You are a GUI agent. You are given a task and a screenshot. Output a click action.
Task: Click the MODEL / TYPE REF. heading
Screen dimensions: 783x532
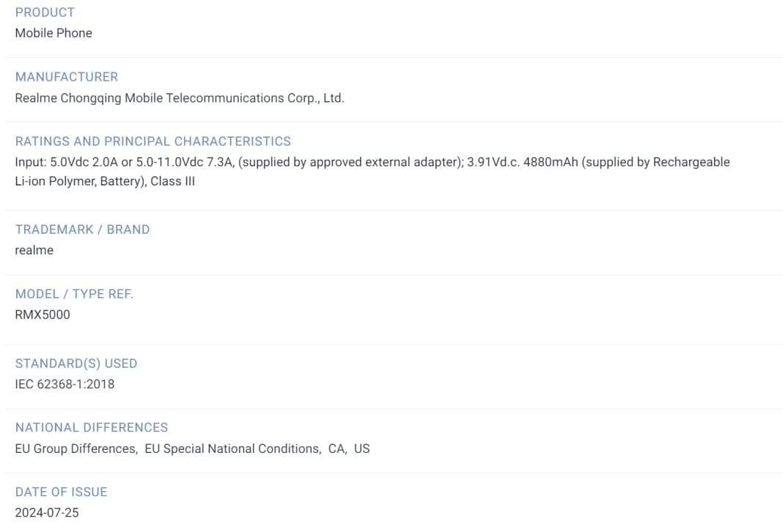[x=74, y=294]
